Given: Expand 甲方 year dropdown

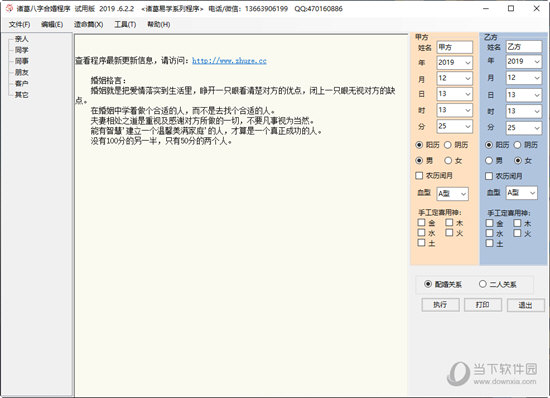Looking at the screenshot, I should point(468,63).
